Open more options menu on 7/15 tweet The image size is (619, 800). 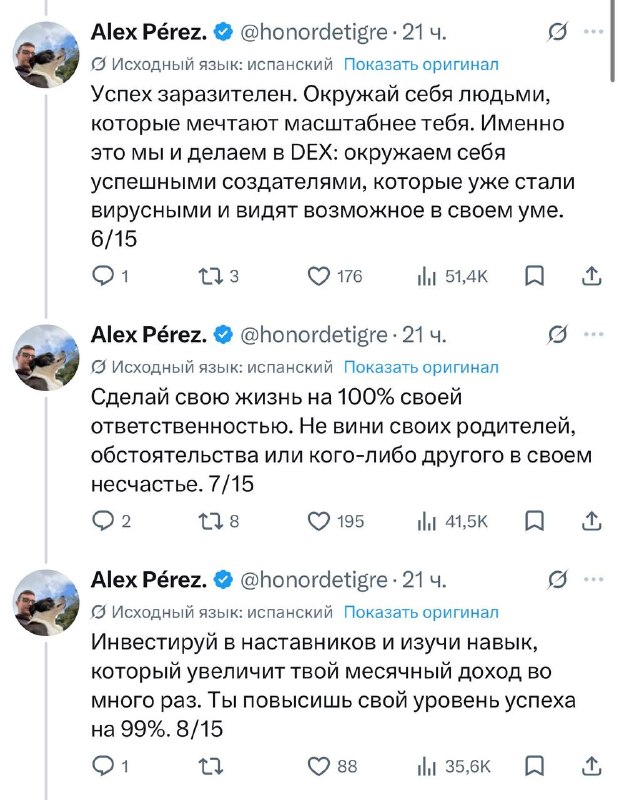coord(593,334)
